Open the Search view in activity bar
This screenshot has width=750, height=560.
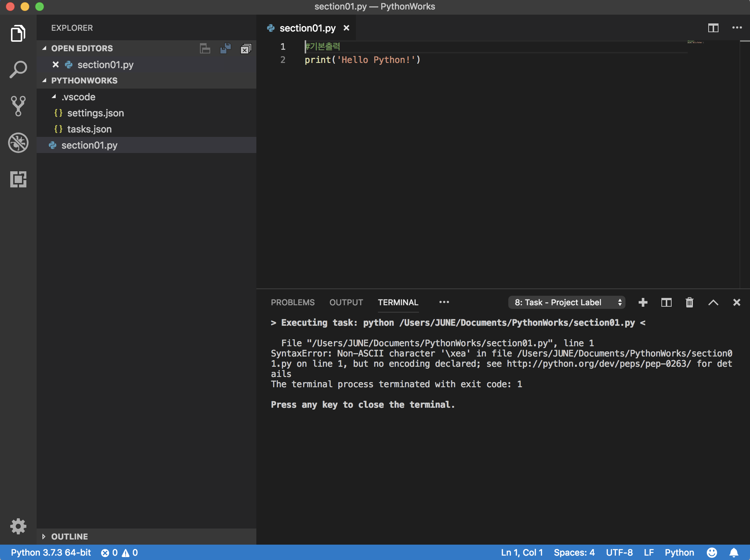(18, 69)
